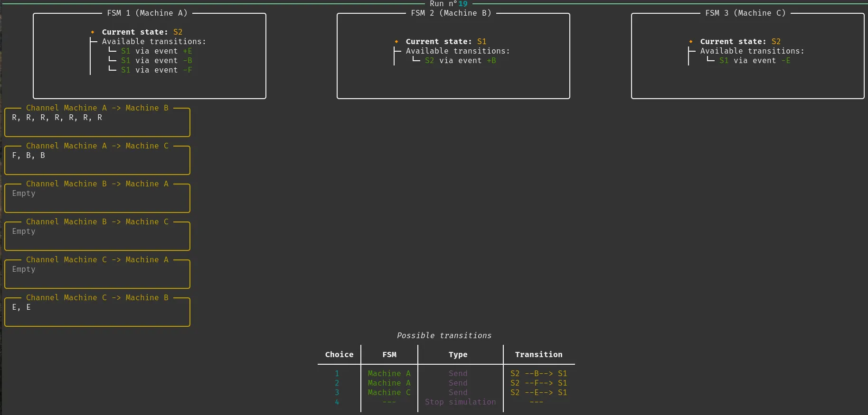Select choice number 1 in transitions table

pyautogui.click(x=337, y=374)
